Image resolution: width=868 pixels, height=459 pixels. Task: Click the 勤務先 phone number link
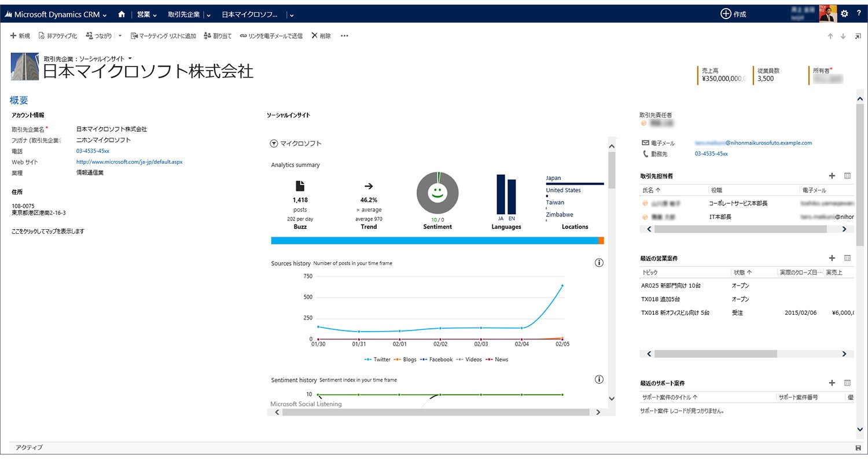[x=711, y=154]
